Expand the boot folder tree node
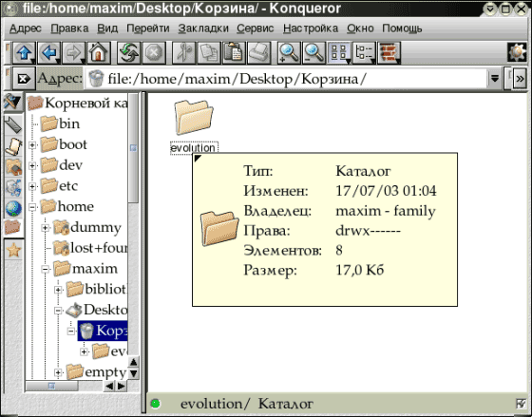Viewport: 532px width, 417px height. 32,145
